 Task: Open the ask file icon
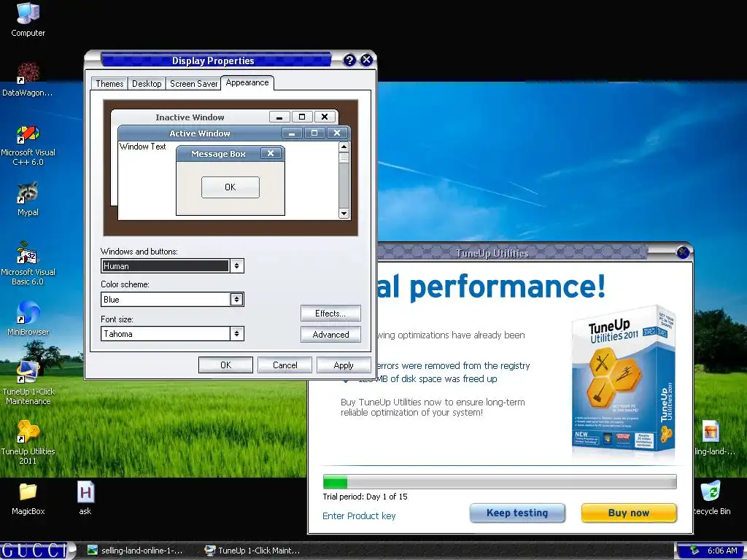(x=85, y=499)
